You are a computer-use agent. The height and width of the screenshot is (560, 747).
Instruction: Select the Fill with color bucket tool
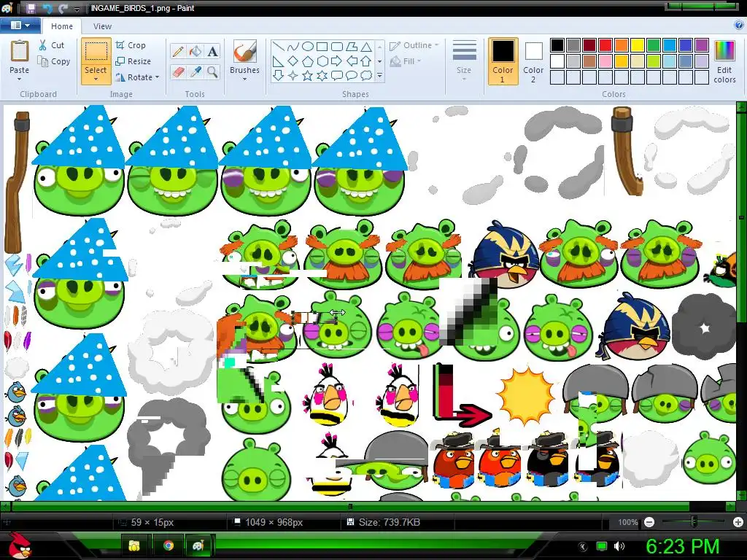coord(196,52)
